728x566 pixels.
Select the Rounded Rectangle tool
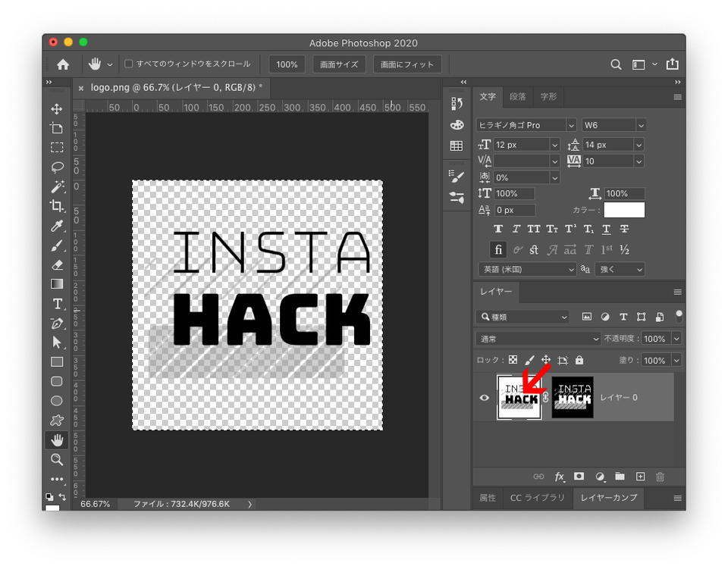coord(57,381)
